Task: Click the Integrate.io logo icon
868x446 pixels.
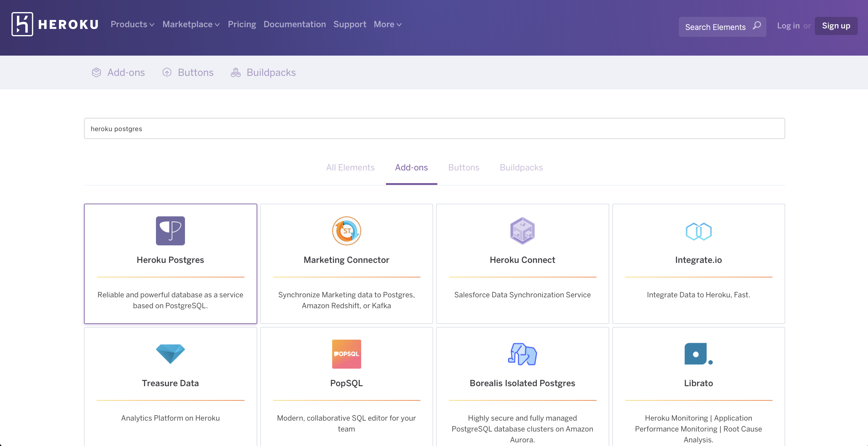Action: click(x=698, y=231)
